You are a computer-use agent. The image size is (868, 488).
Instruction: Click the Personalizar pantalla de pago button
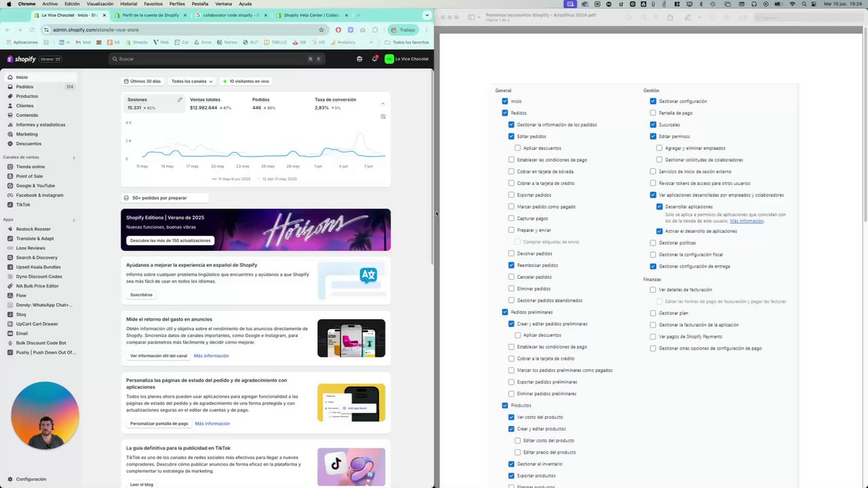point(159,424)
